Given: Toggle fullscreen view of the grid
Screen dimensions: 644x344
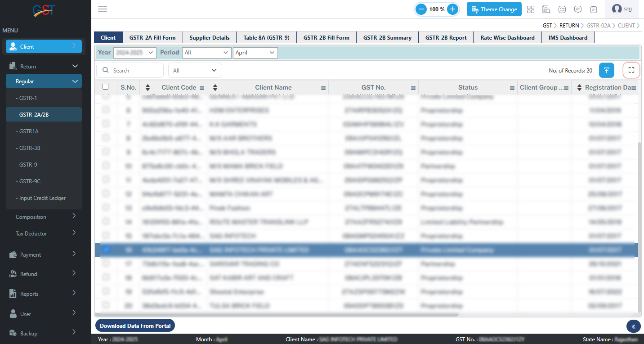Looking at the screenshot, I should tap(631, 70).
